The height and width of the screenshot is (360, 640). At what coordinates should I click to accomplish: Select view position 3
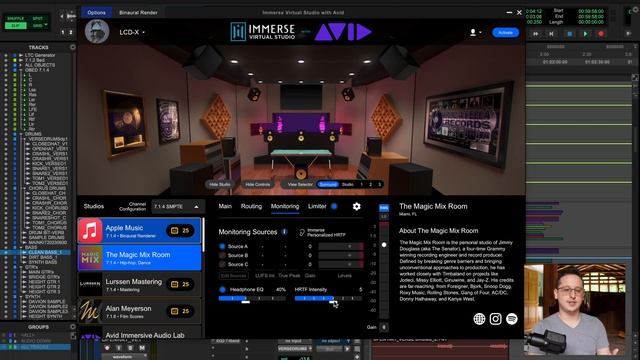pos(380,184)
